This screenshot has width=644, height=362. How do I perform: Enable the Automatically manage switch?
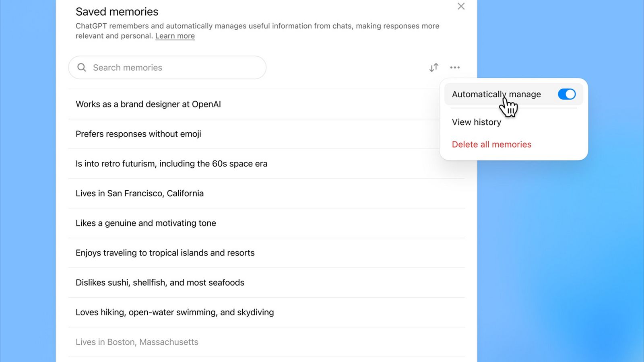pyautogui.click(x=567, y=94)
